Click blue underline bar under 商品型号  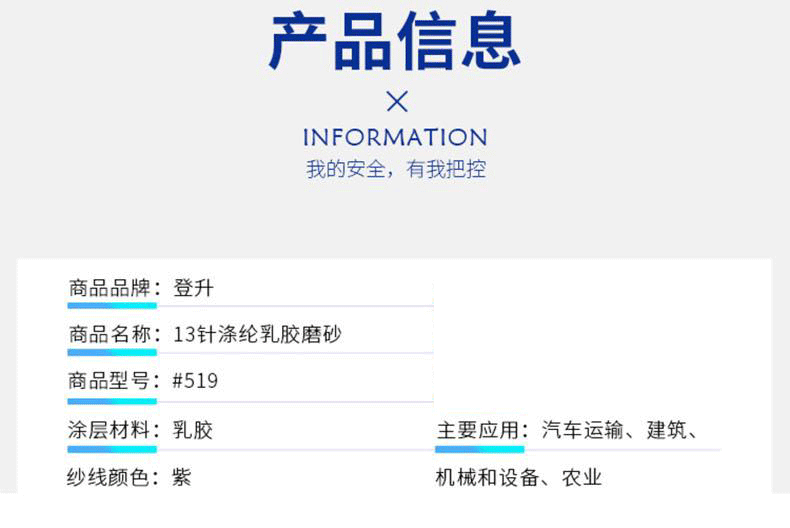click(x=112, y=402)
